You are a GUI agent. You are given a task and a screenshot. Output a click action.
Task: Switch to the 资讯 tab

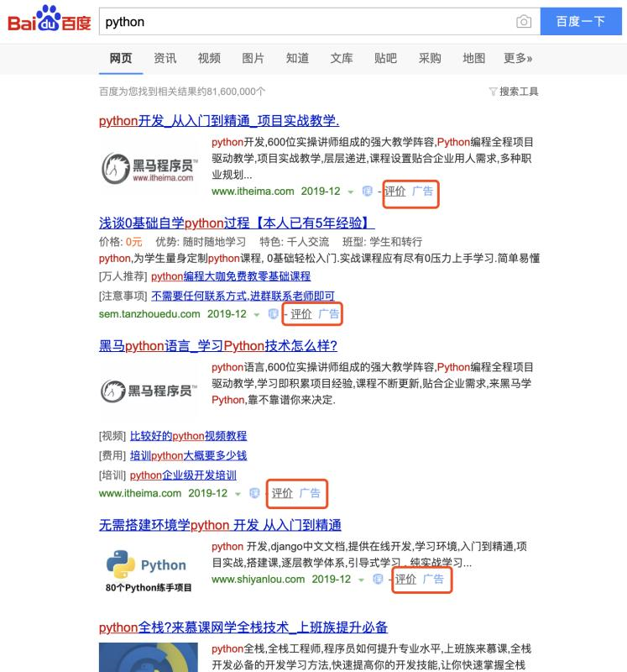click(165, 58)
